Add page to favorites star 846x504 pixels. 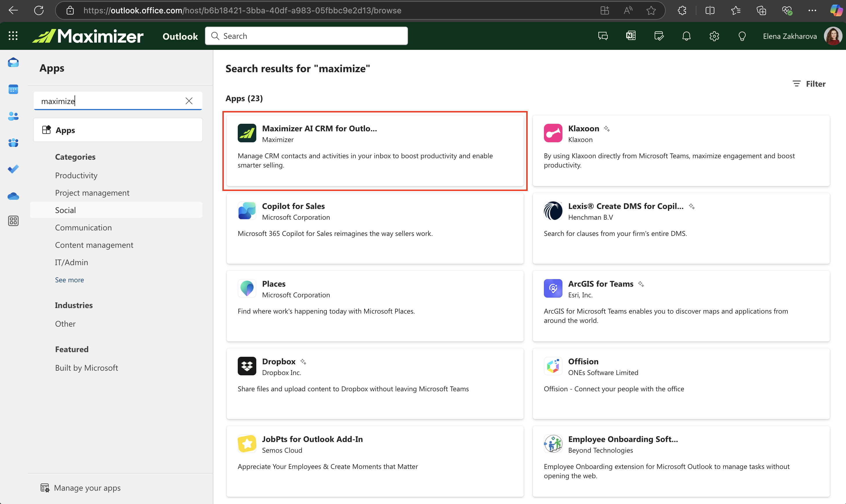pyautogui.click(x=651, y=10)
